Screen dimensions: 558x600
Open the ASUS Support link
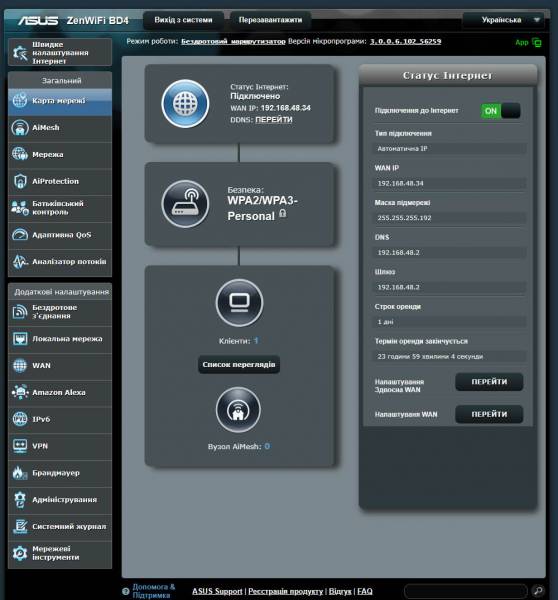click(217, 591)
